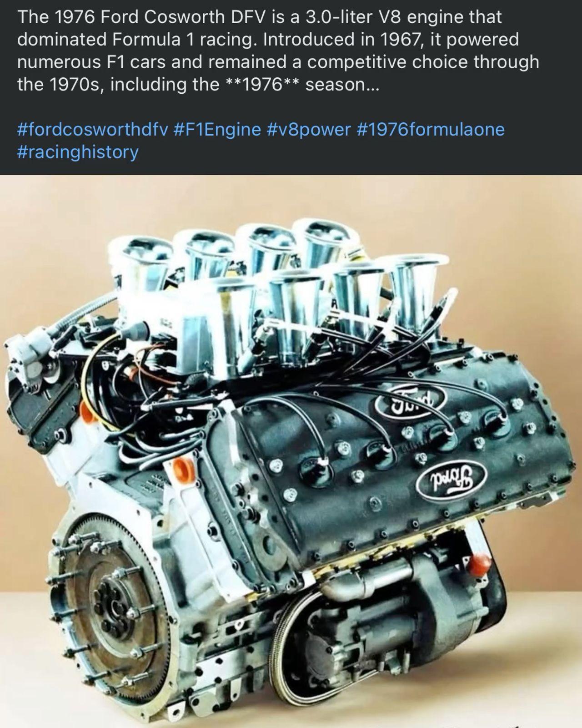The width and height of the screenshot is (582, 728).
Task: Tap the #1976formulaone hashtag
Action: [431, 130]
